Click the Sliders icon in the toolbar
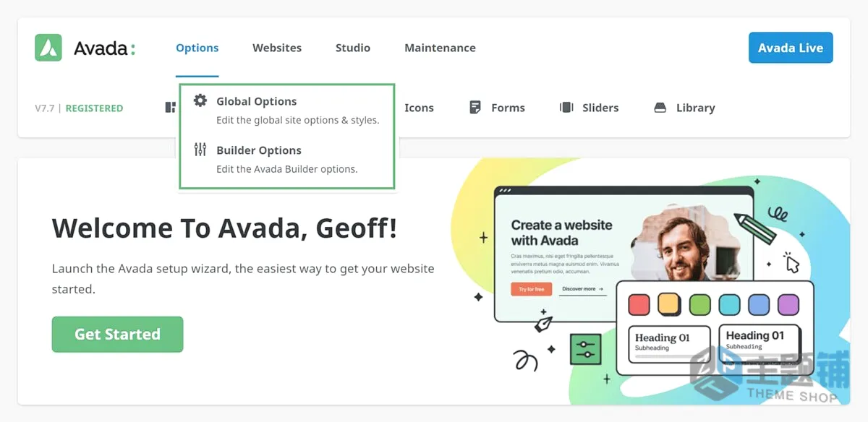 (566, 108)
